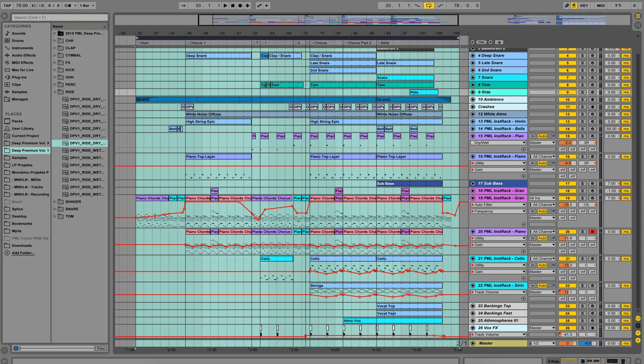644x364 pixels.
Task: Open the User Library place
Action: (x=23, y=128)
